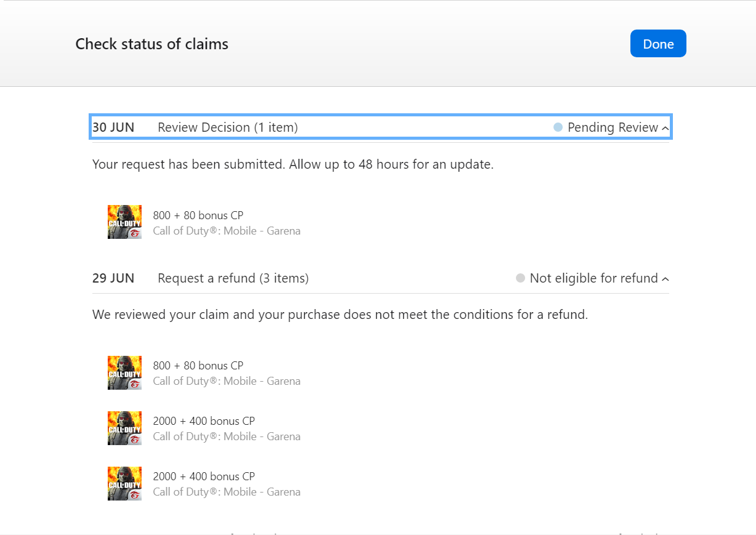Click the gray Not eligible status dot
This screenshot has height=535, width=756.
pyautogui.click(x=520, y=278)
